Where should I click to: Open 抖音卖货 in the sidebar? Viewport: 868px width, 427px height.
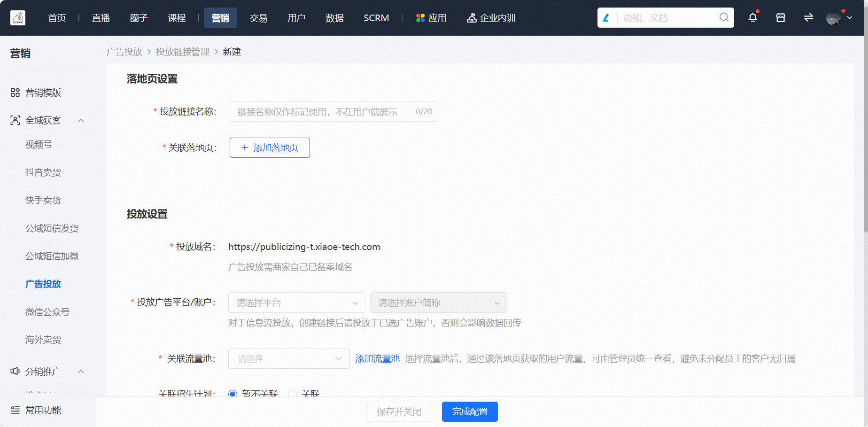43,172
